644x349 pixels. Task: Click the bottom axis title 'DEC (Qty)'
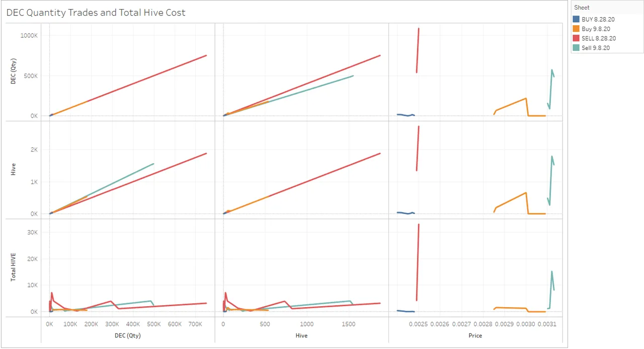point(128,335)
